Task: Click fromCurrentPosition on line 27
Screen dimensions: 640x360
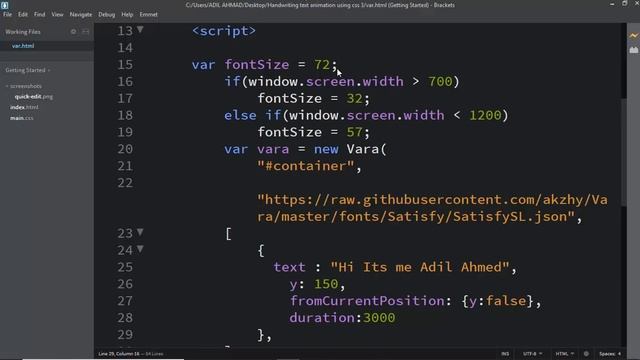Action: (367, 301)
